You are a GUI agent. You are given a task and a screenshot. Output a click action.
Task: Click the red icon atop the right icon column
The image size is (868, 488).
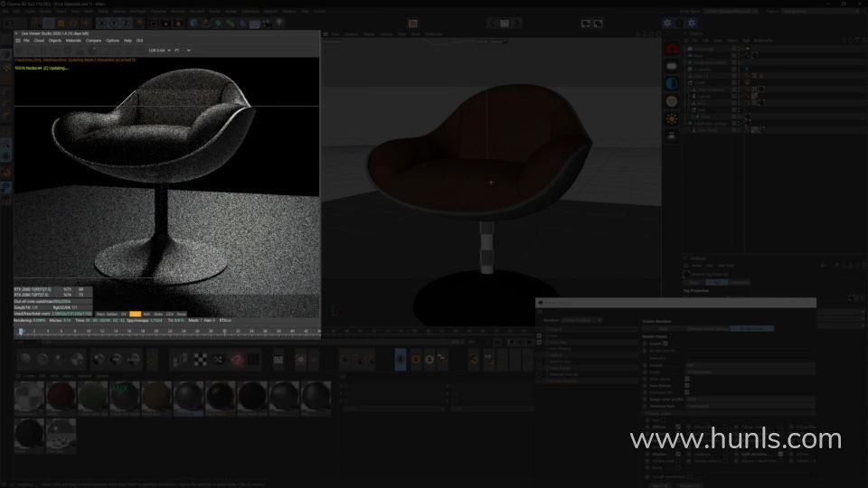[672, 50]
